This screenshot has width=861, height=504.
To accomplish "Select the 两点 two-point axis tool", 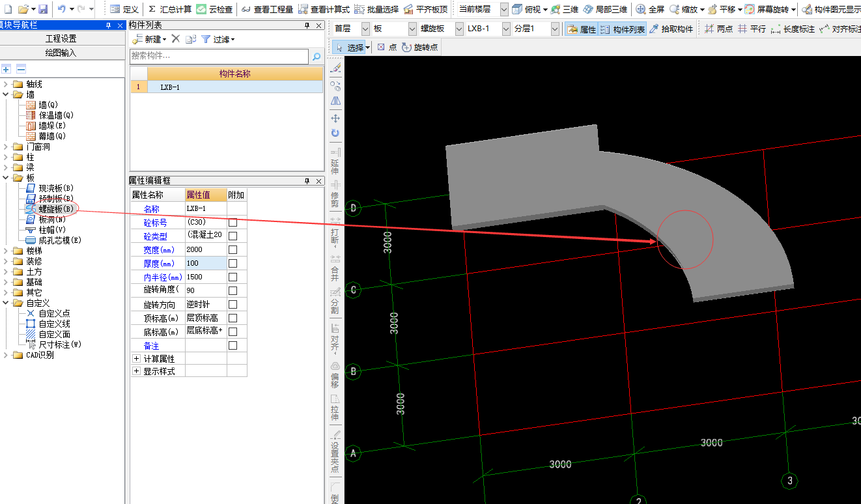I will pyautogui.click(x=718, y=29).
